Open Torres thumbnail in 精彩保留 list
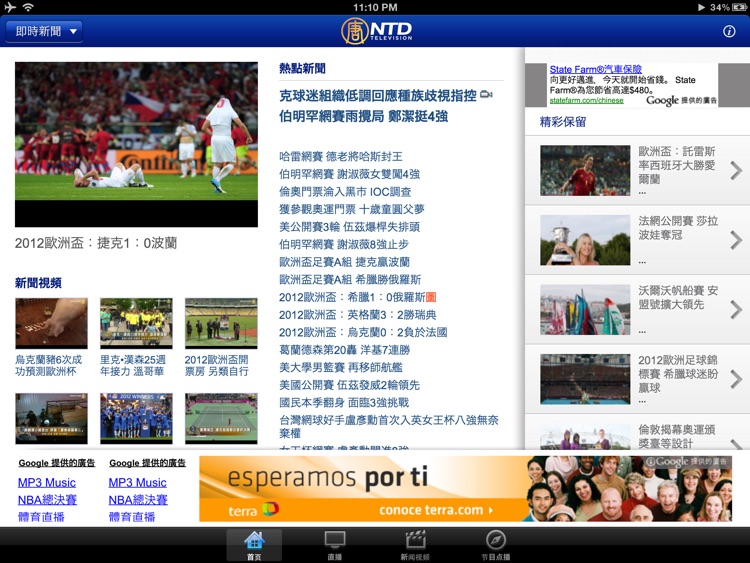Screen dimensions: 750x563 tap(585, 171)
